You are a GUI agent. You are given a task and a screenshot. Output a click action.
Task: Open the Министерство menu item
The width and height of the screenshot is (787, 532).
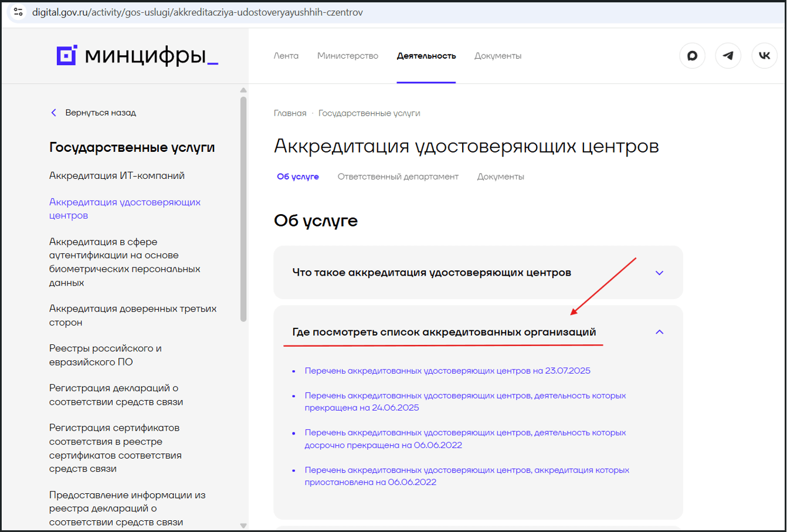click(348, 56)
